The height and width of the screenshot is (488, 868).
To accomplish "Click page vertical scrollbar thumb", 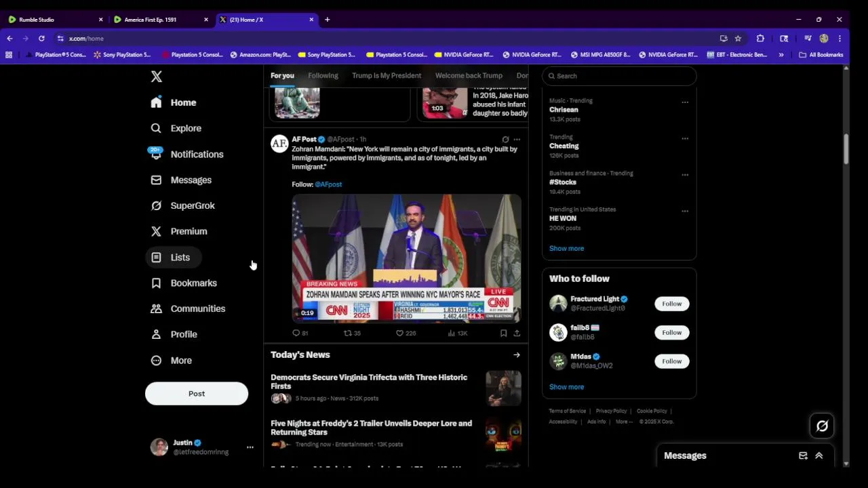I will pos(846,148).
